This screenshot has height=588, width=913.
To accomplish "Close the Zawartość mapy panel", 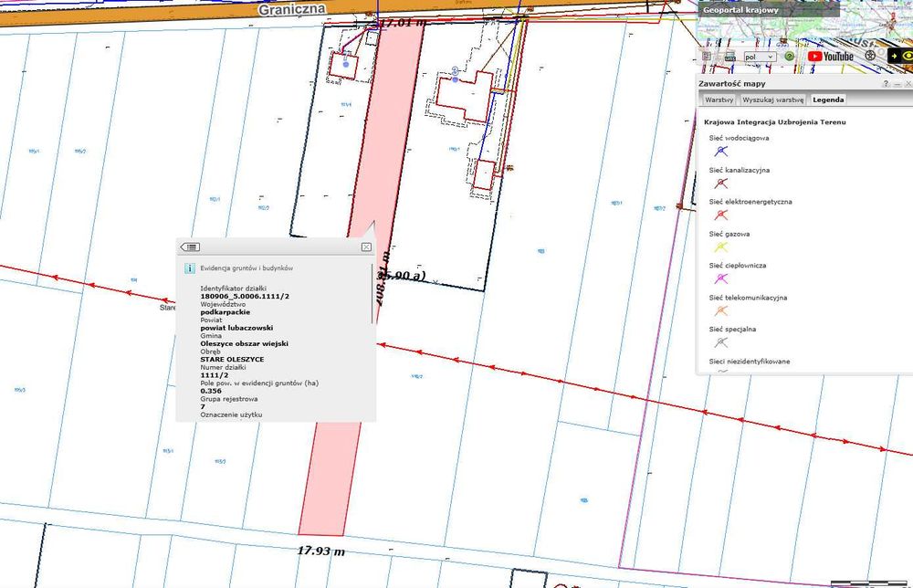I will pos(908,84).
